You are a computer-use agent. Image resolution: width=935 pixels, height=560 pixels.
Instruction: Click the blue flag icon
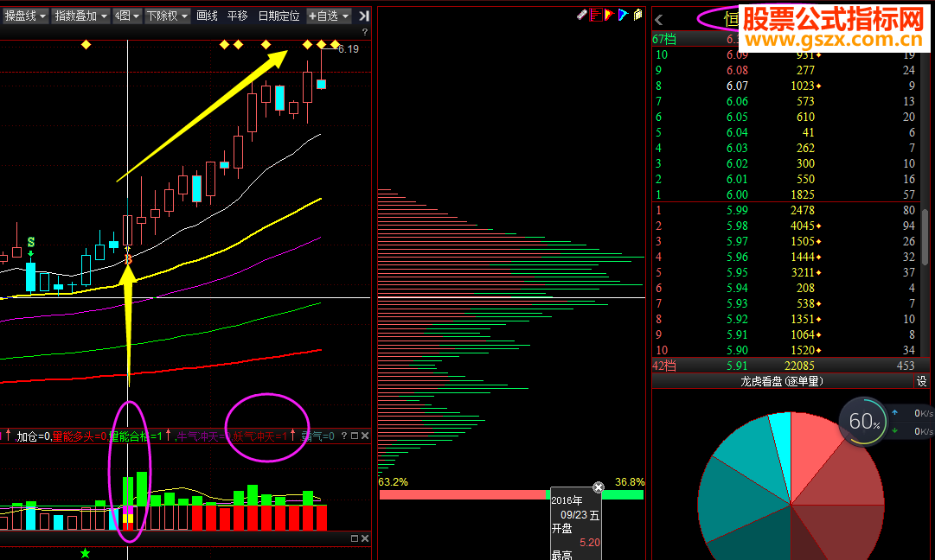(623, 15)
